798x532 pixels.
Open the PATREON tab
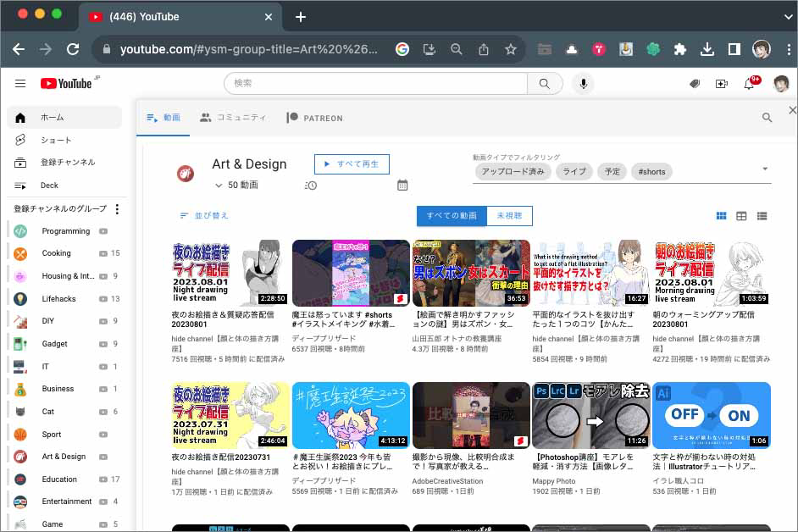tap(314, 118)
